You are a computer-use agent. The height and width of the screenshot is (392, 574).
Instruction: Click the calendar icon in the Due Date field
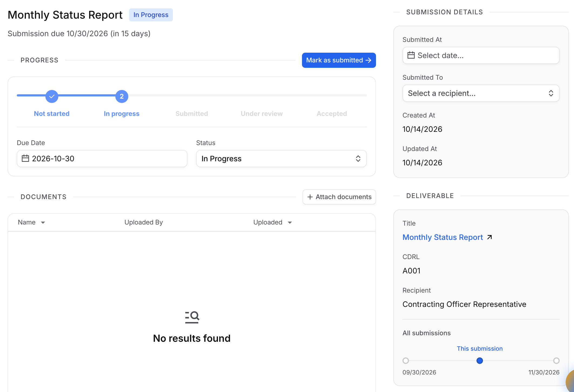25,158
